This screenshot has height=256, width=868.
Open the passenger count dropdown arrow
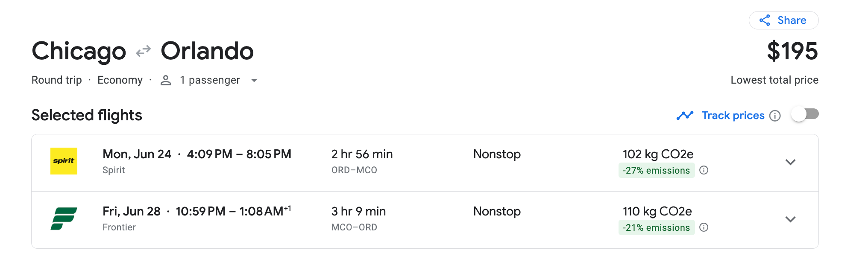click(254, 80)
